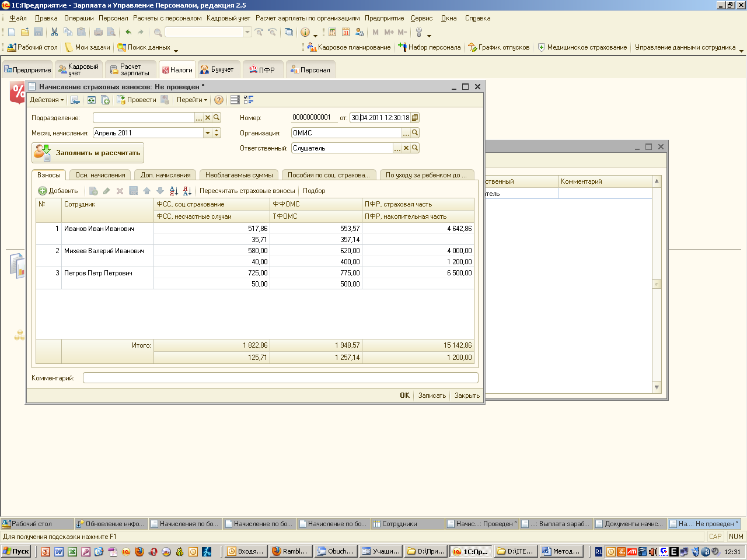The width and height of the screenshot is (747, 560).
Task: Open help question-mark icon in document toolbar
Action: [x=219, y=100]
